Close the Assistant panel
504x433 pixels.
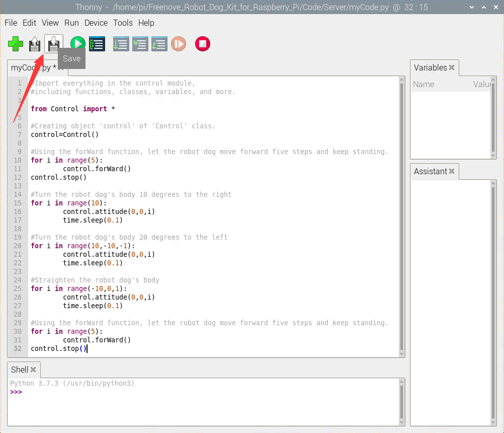(452, 171)
